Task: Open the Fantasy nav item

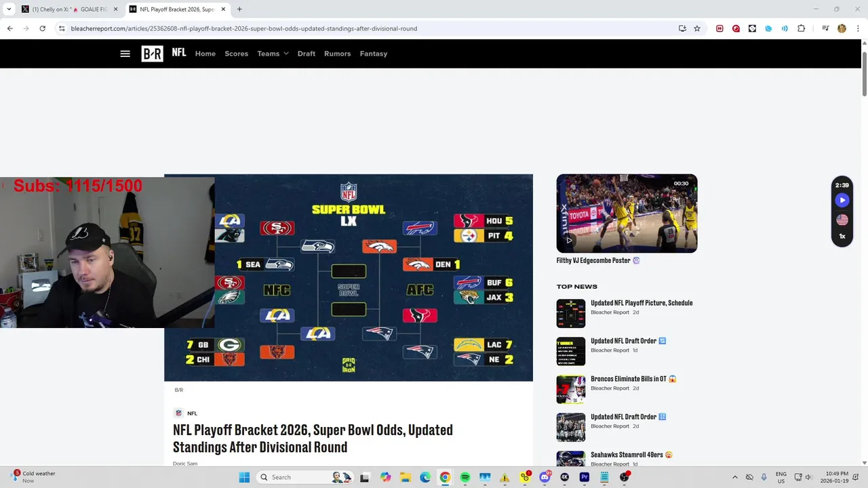Action: tap(374, 54)
